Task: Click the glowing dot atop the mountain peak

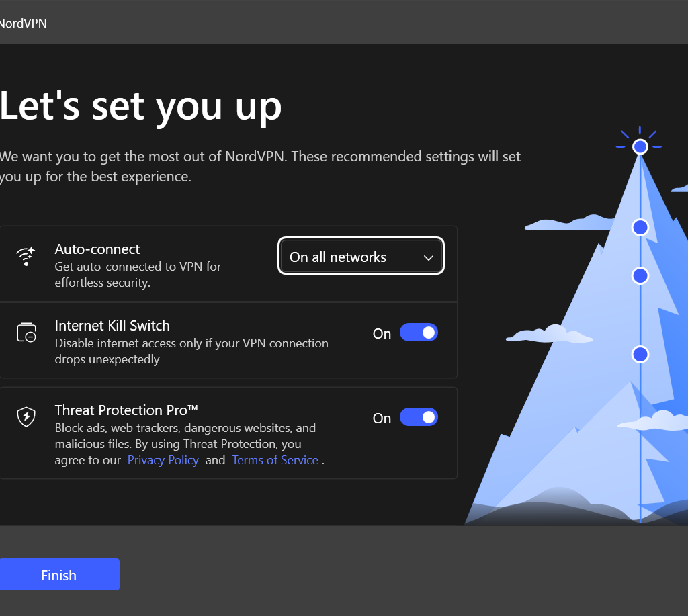Action: point(640,146)
